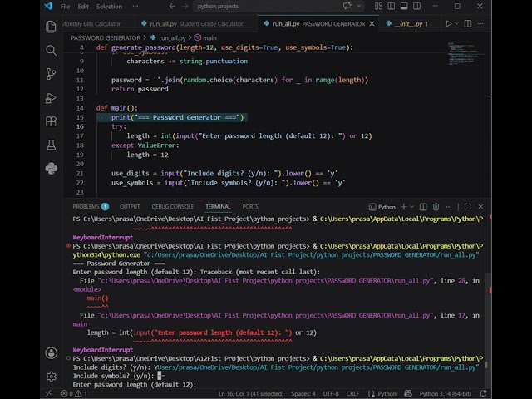Change indentation via Spaces: 4
The image size is (532, 399).
(303, 393)
